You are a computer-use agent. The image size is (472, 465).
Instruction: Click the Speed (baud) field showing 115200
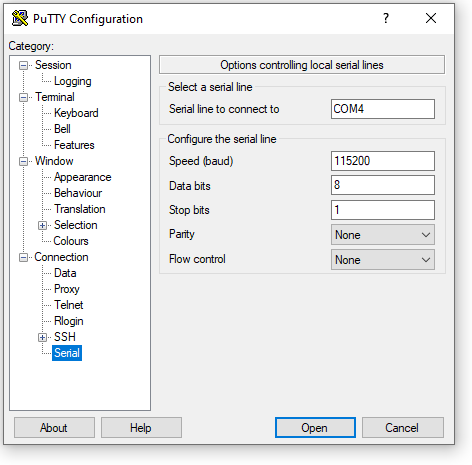383,161
